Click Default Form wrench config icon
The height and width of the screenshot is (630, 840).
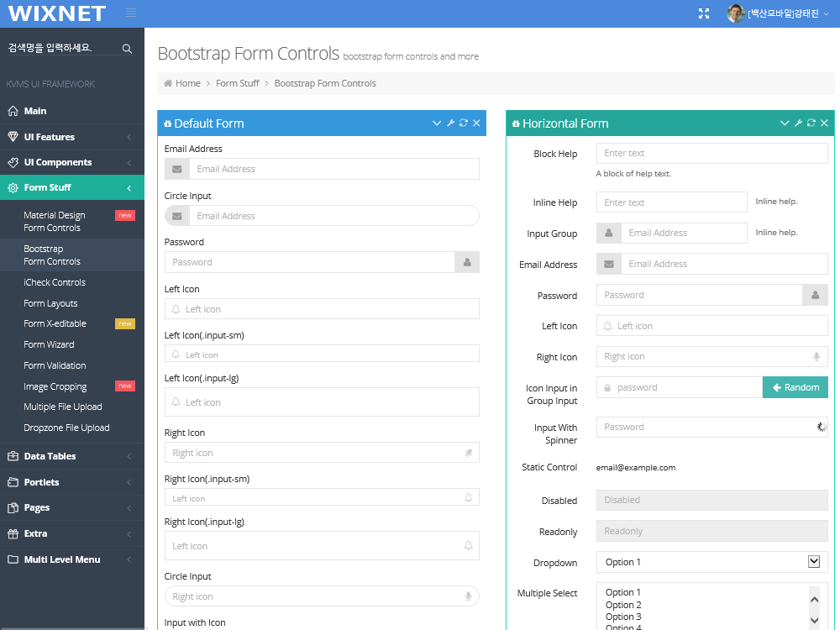pos(450,123)
